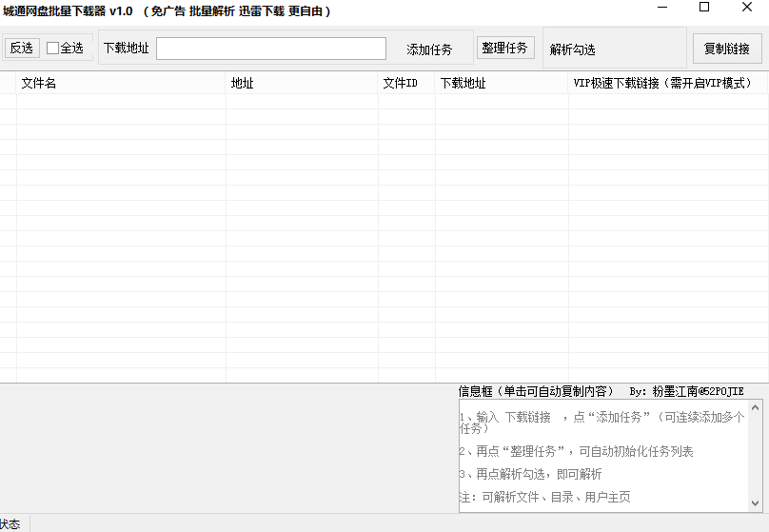
Task: Click the 添加任务 button
Action: 429,49
